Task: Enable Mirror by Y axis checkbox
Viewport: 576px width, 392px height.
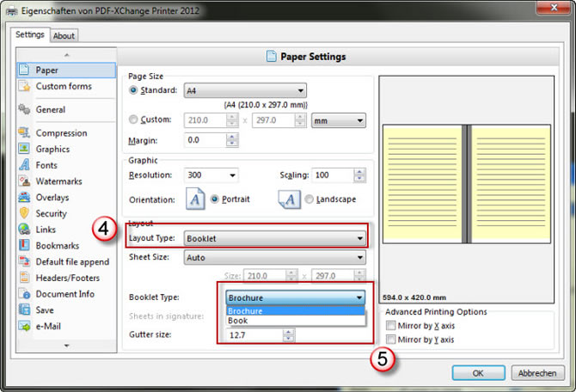Action: (391, 340)
